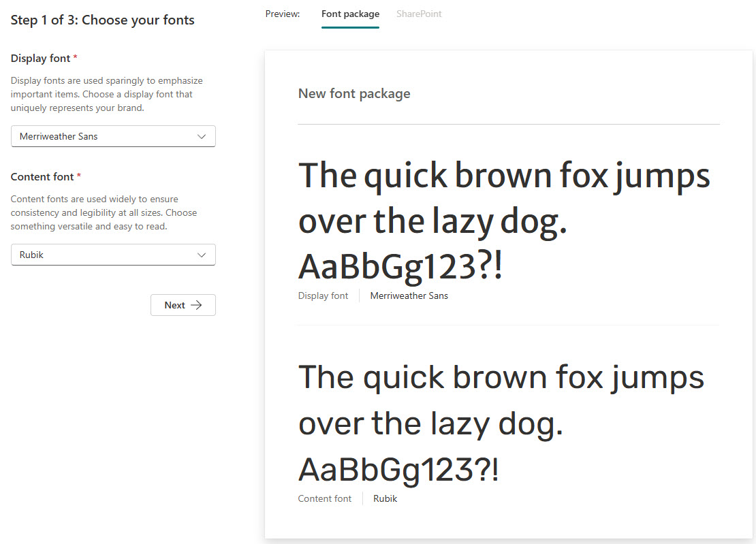Click the chevron arrow in Display font combo box
Viewport: 756px width, 544px height.
[202, 136]
